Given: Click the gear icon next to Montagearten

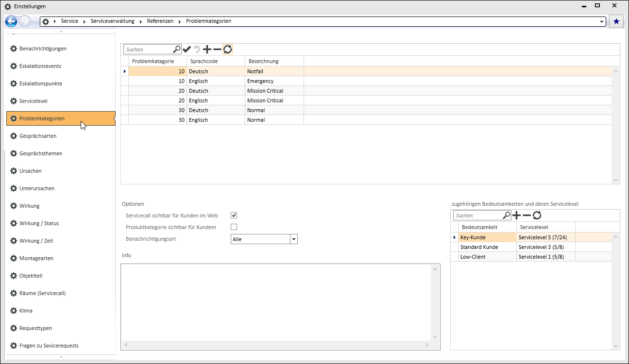Looking at the screenshot, I should click(14, 258).
